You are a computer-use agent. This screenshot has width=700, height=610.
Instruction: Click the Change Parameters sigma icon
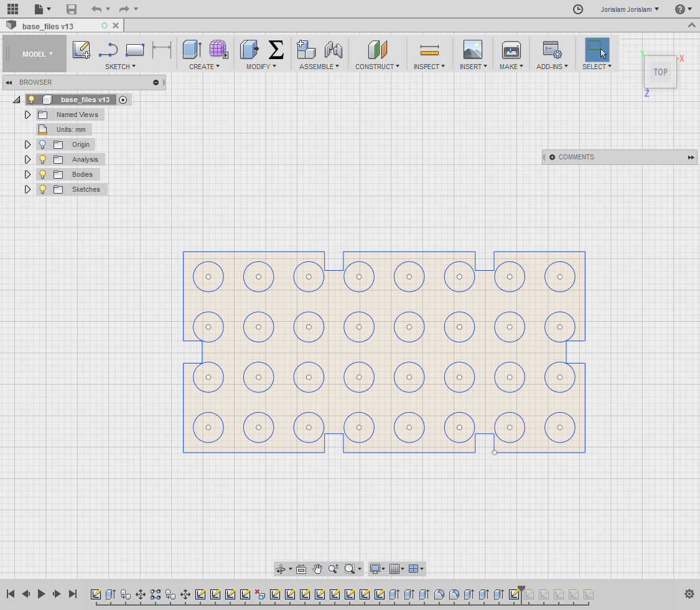276,50
